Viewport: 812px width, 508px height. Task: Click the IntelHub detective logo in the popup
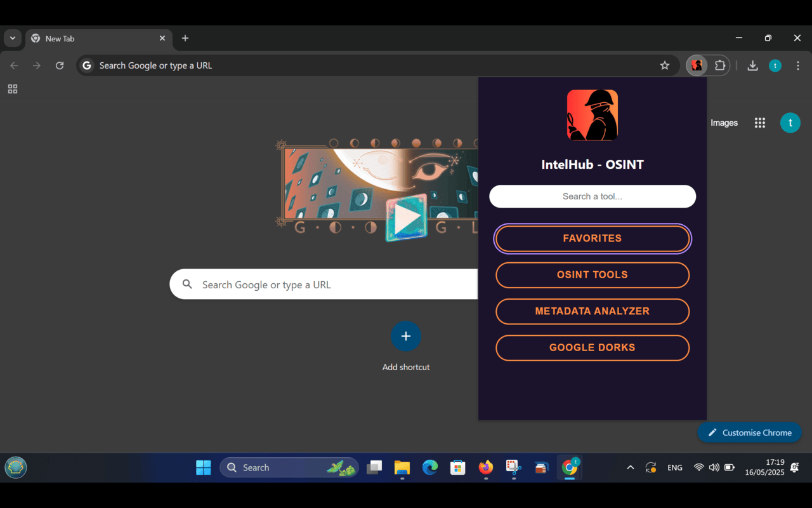(592, 115)
